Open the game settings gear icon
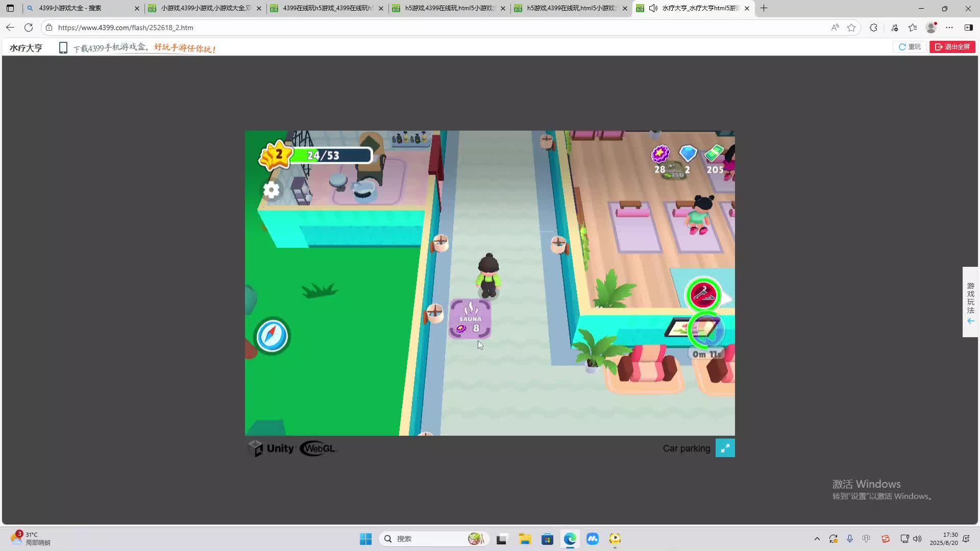Viewport: 980px width, 551px height. point(271,190)
